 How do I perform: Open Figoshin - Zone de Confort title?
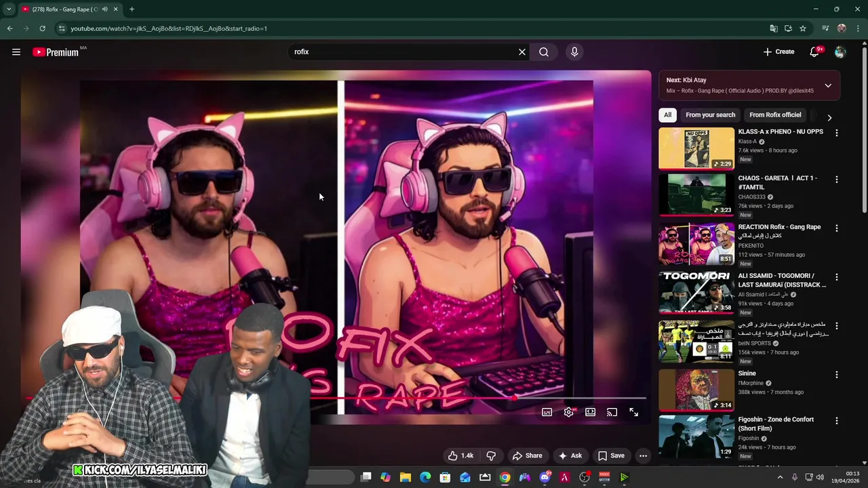point(776,424)
